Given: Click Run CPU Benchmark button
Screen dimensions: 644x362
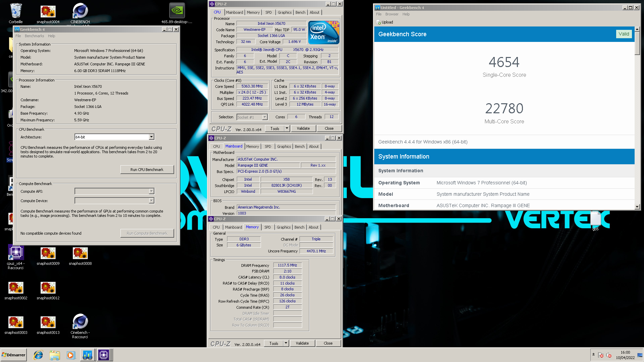Looking at the screenshot, I should tap(147, 170).
